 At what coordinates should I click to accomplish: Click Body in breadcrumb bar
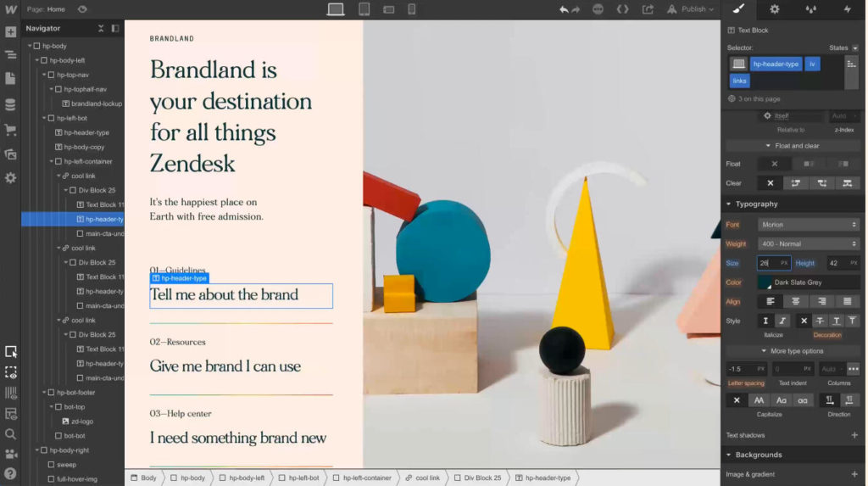coord(144,478)
